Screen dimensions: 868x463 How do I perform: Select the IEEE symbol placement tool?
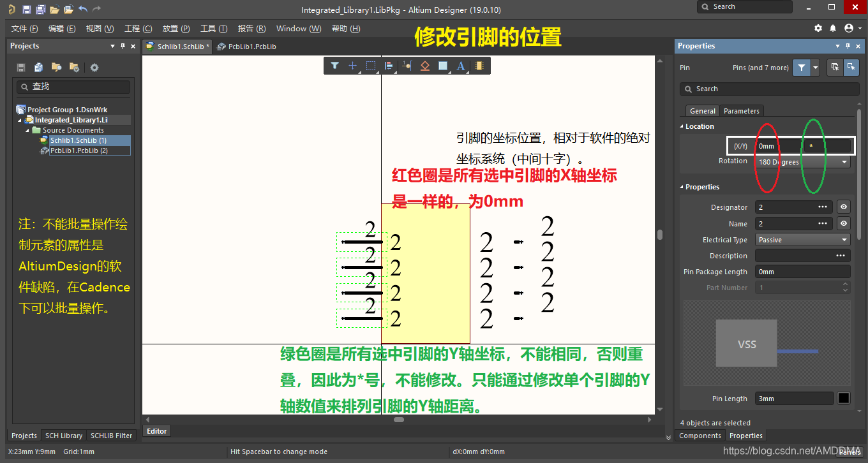pyautogui.click(x=425, y=66)
